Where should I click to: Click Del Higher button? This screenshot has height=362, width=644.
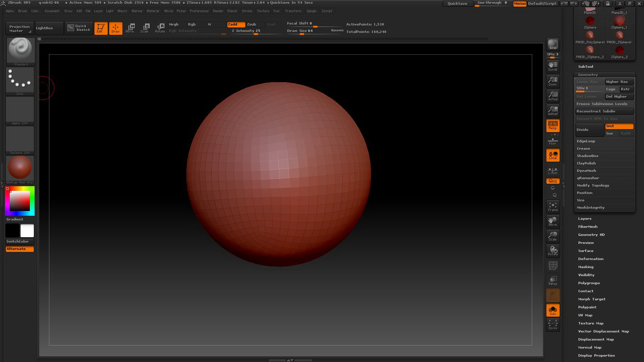point(619,97)
